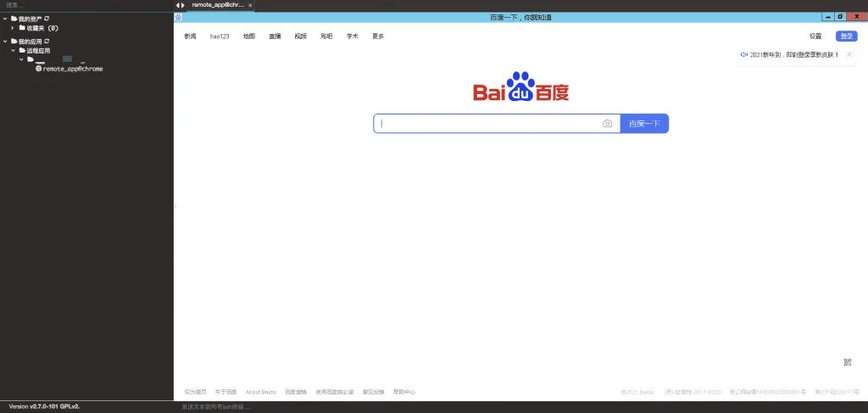Image resolution: width=868 pixels, height=413 pixels.
Task: Click the right arrow to scroll session tabs
Action: pyautogui.click(x=183, y=5)
